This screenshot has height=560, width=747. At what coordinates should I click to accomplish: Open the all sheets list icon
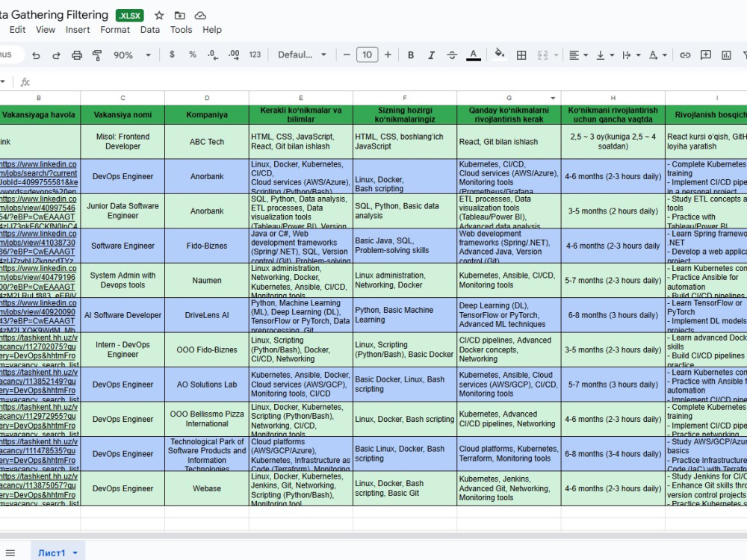pos(10,553)
